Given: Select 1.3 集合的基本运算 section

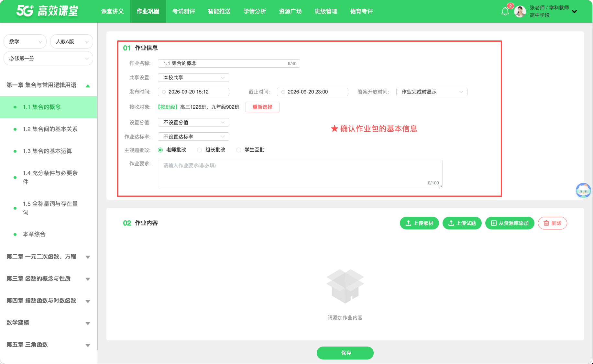Looking at the screenshot, I should (48, 151).
